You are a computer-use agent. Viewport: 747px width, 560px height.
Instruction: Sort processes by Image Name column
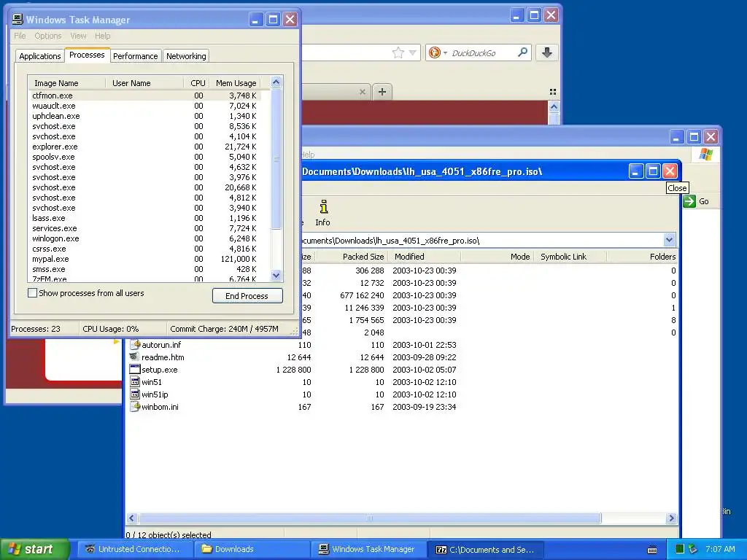click(x=66, y=83)
